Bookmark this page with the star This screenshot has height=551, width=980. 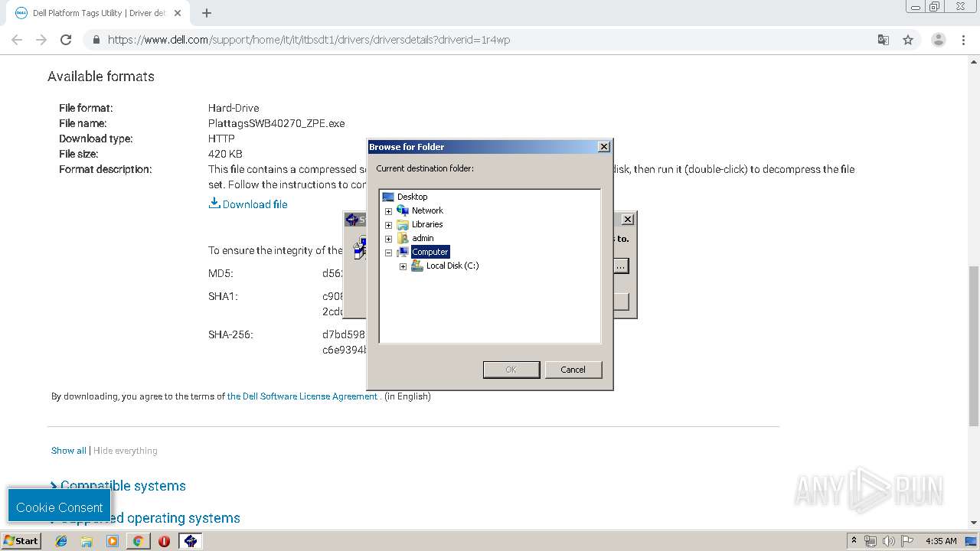[x=908, y=40]
